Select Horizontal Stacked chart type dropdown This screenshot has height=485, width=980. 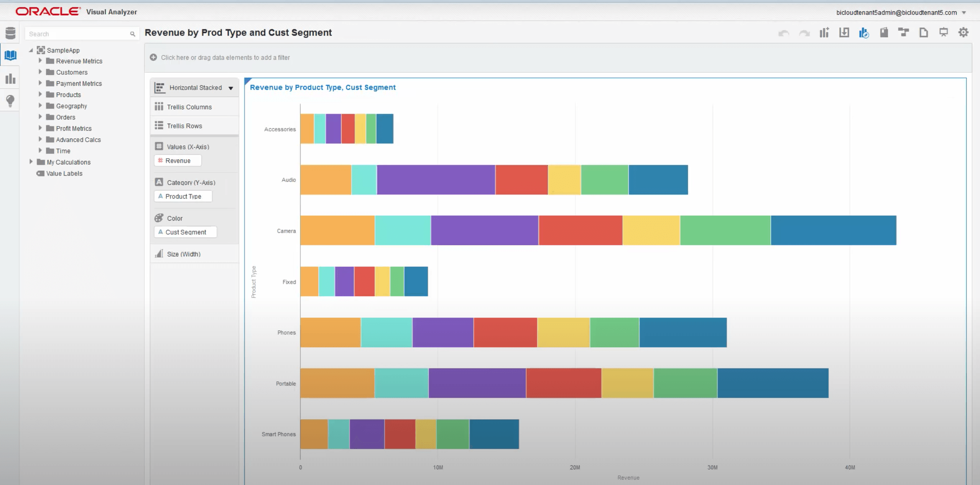231,87
